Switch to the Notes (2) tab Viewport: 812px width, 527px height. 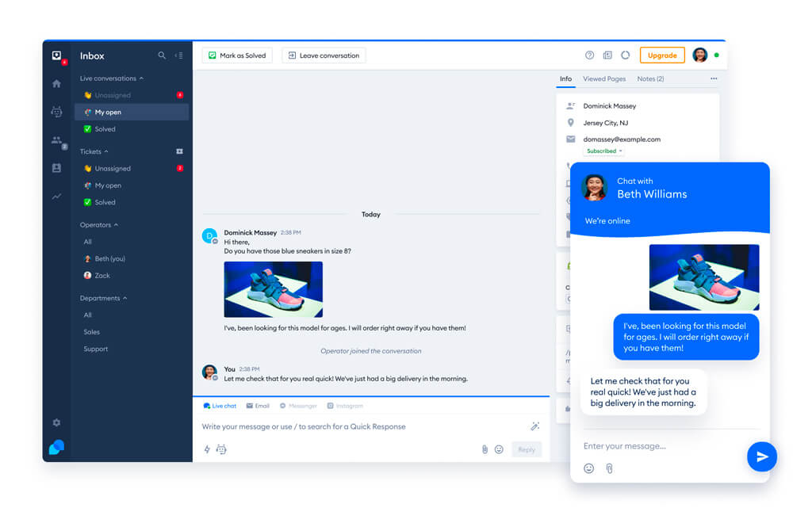[x=650, y=78]
